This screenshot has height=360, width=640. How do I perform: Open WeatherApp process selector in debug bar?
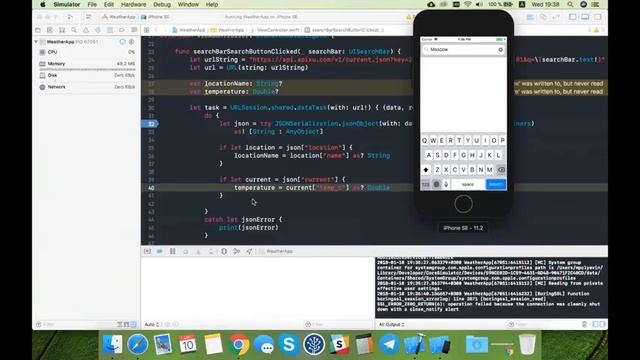pos(276,251)
